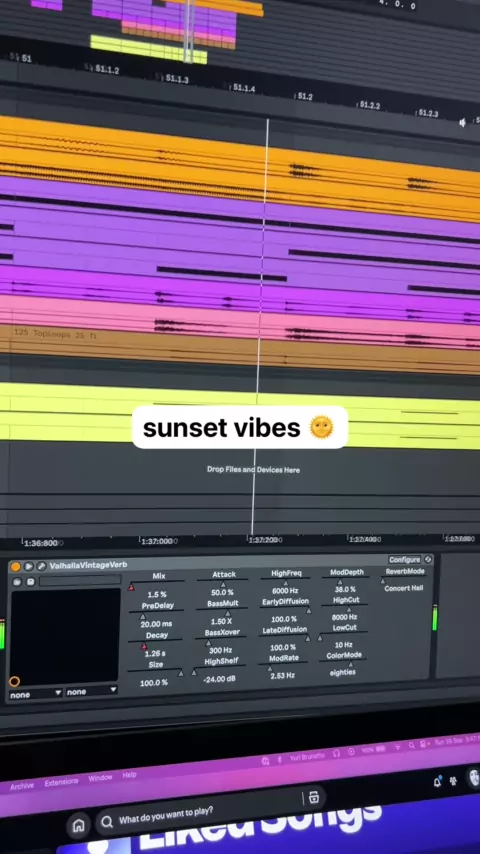
Task: Click the icon next to Configure
Action: coord(428,559)
